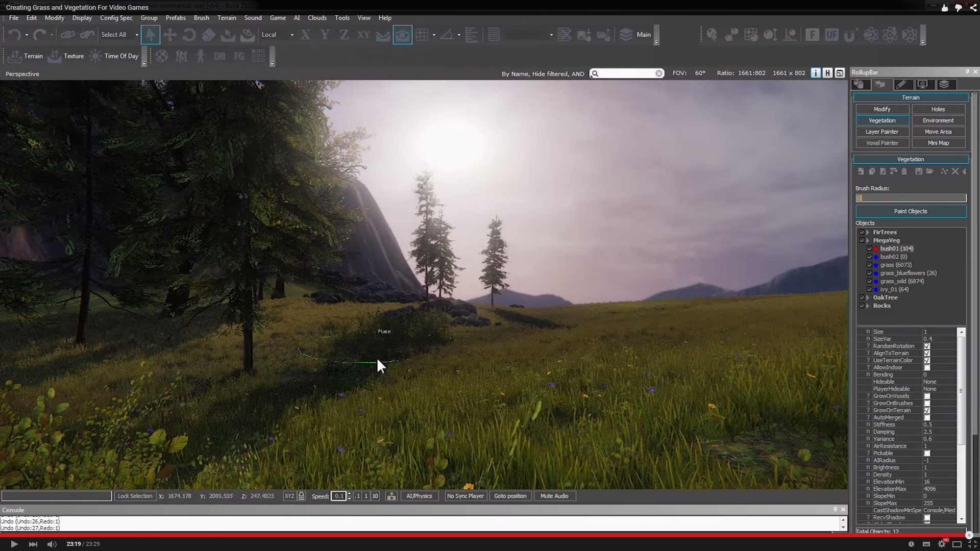980x551 pixels.
Task: Click the AI/Physics button
Action: (419, 496)
